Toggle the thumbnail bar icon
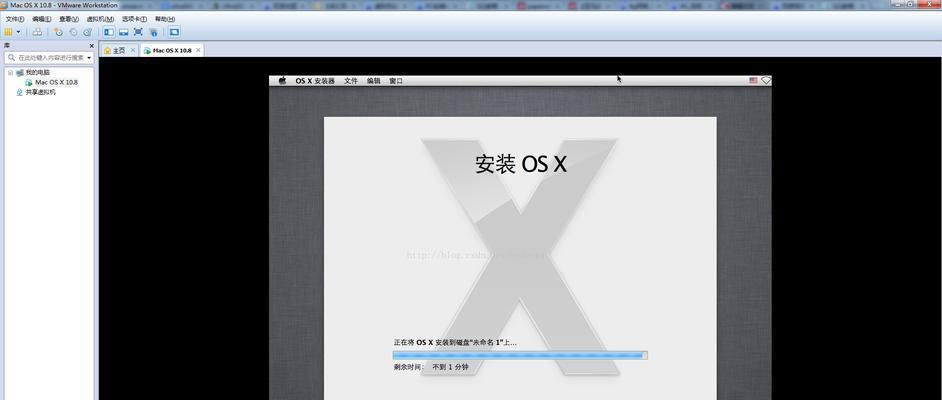The image size is (942, 400). click(x=123, y=32)
